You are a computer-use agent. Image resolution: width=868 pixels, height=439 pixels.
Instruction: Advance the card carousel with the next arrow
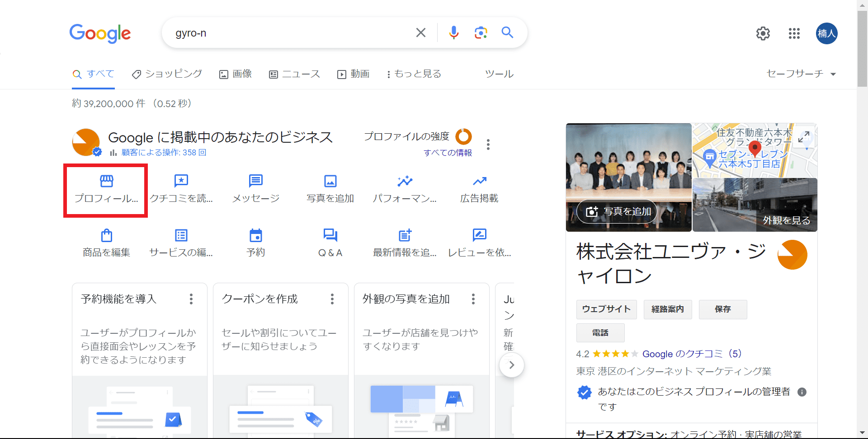point(512,365)
